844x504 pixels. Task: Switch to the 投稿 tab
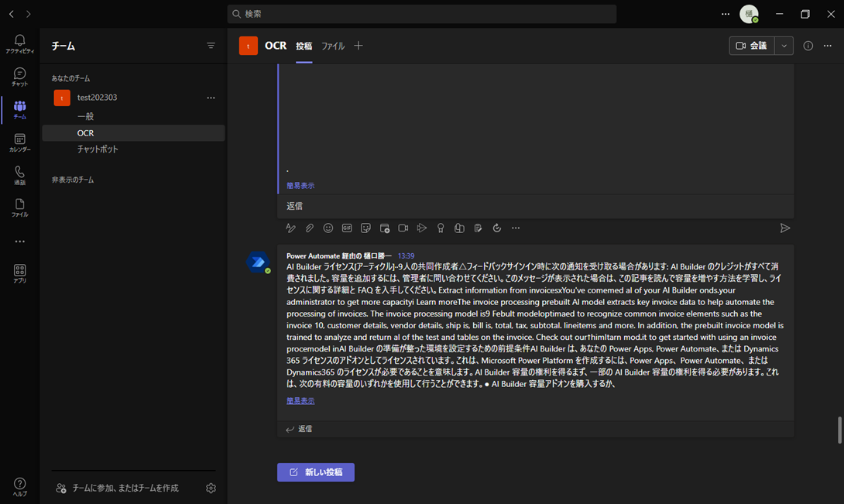pos(304,46)
